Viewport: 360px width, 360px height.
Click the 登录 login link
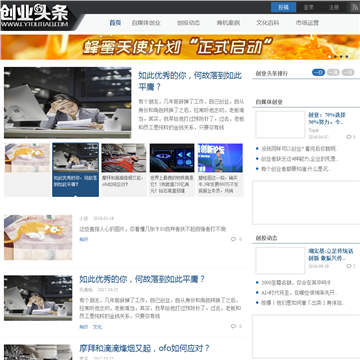(x=308, y=7)
